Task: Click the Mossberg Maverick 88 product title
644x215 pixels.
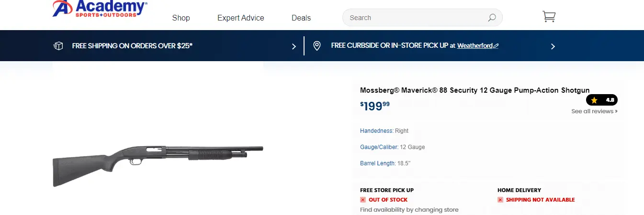Action: click(475, 90)
